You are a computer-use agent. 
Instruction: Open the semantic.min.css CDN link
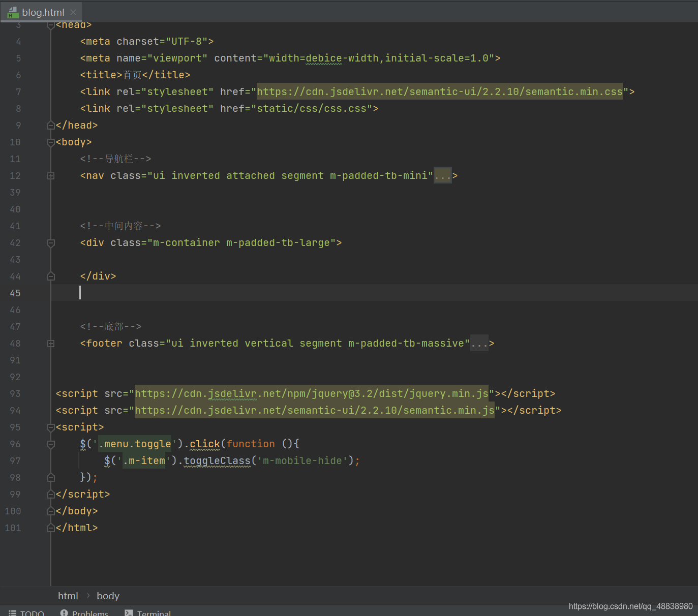coord(440,91)
